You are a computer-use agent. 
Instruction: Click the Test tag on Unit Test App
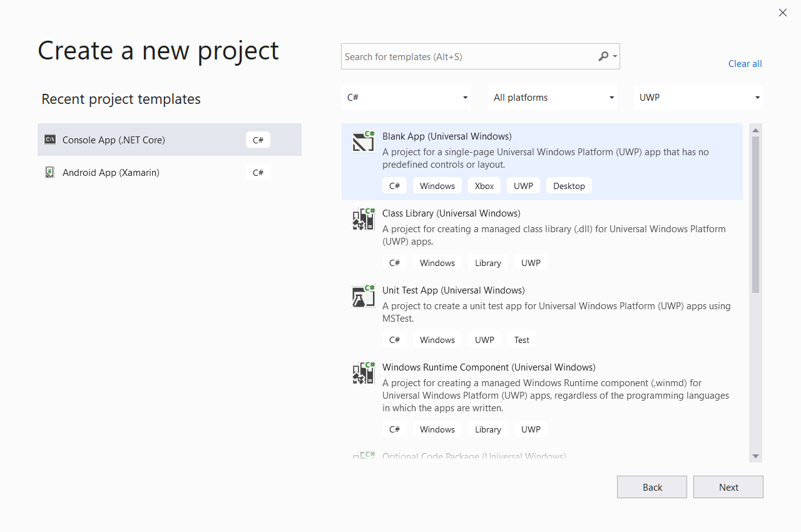point(522,340)
